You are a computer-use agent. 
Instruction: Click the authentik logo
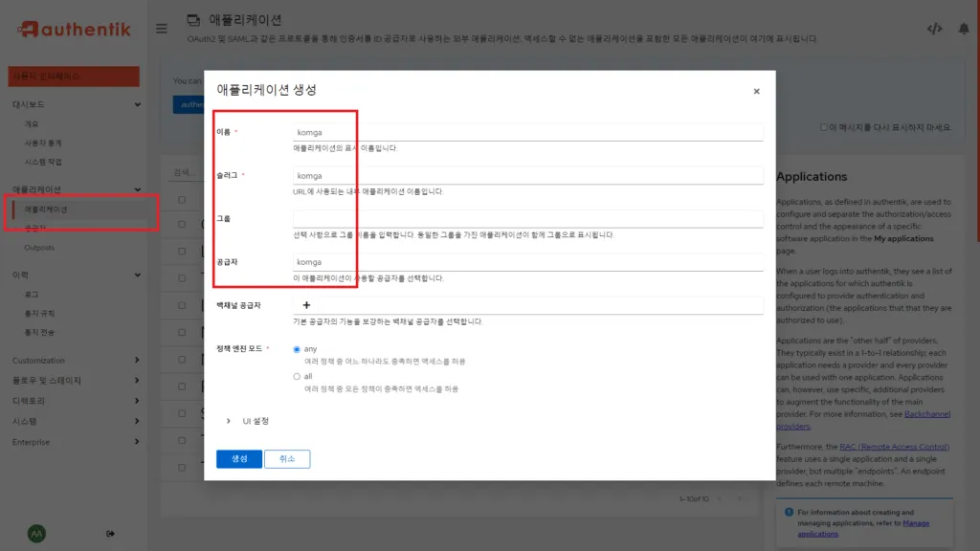point(67,30)
